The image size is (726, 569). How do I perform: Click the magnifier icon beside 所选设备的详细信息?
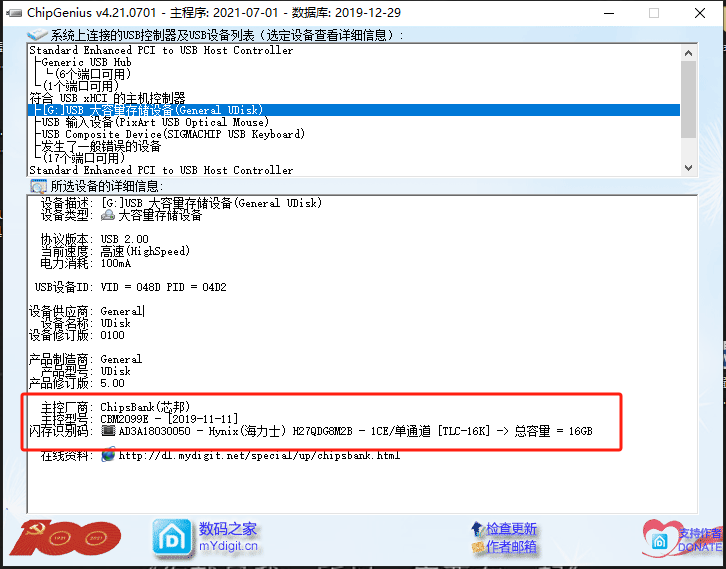[x=38, y=186]
